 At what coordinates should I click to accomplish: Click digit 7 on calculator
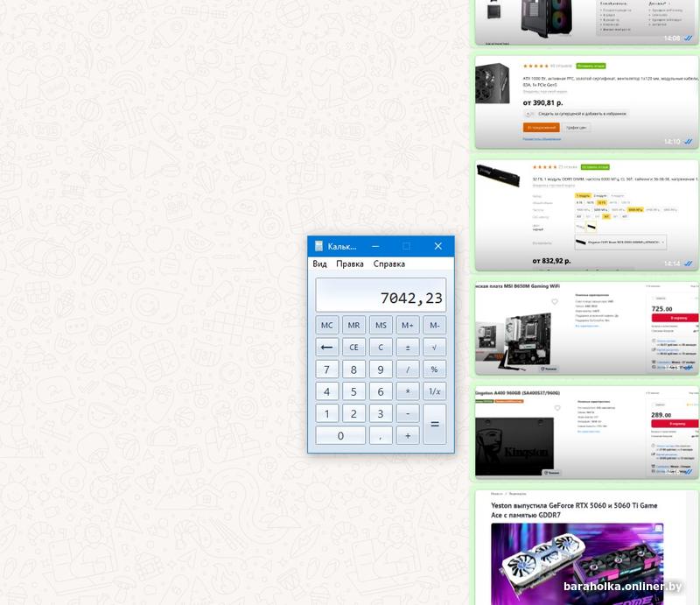(326, 369)
